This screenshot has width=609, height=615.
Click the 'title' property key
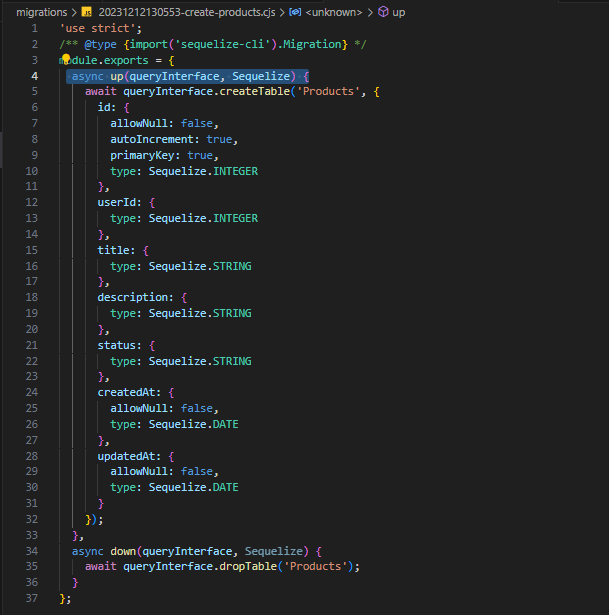tap(113, 250)
